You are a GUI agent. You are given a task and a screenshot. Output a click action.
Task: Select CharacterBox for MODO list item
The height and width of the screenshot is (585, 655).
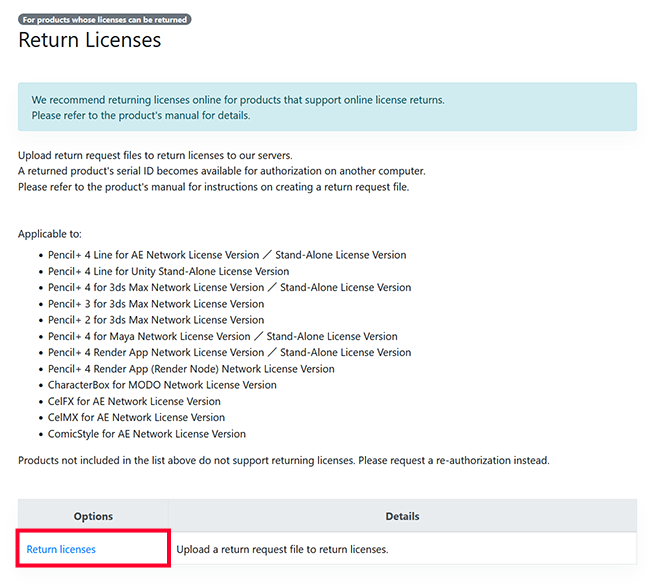click(x=162, y=385)
